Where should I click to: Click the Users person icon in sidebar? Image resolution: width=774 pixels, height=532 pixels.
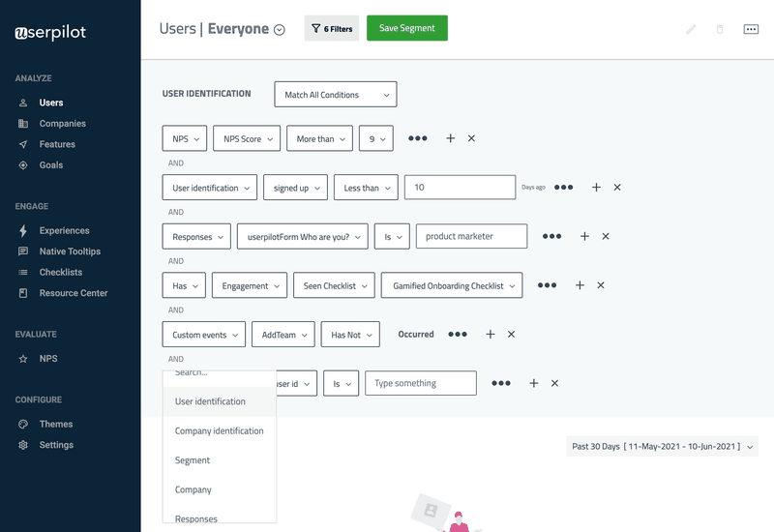click(x=22, y=103)
